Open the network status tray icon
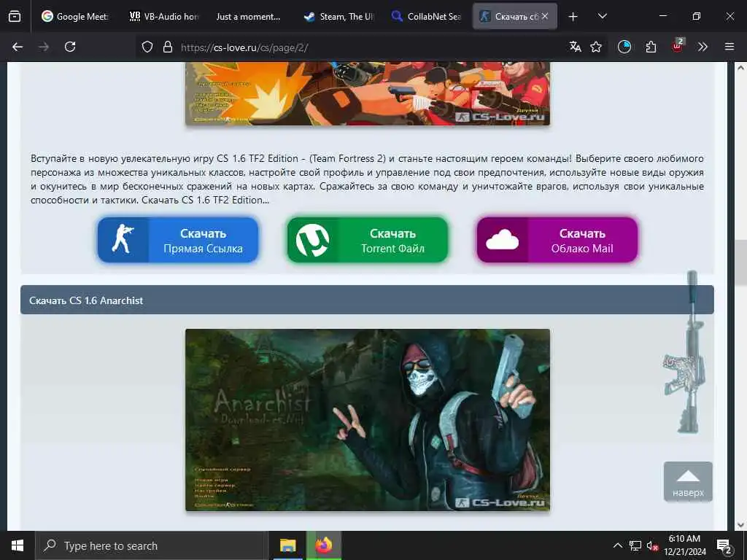Viewport: 747px width, 560px height. coord(635,545)
